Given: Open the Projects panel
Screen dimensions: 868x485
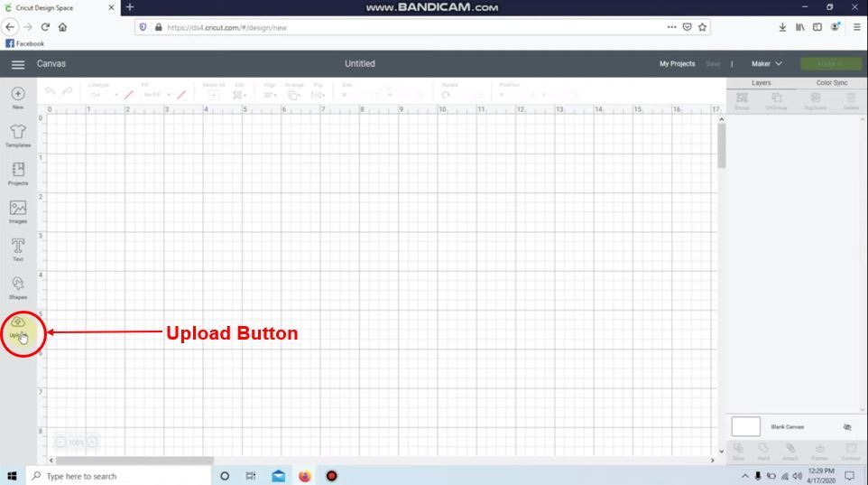Looking at the screenshot, I should click(x=18, y=173).
